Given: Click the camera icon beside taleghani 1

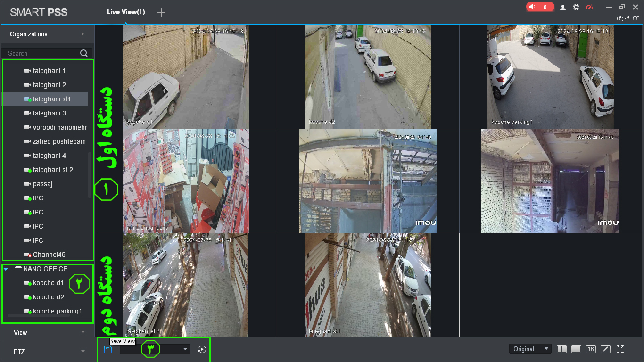Looking at the screenshot, I should pos(27,71).
